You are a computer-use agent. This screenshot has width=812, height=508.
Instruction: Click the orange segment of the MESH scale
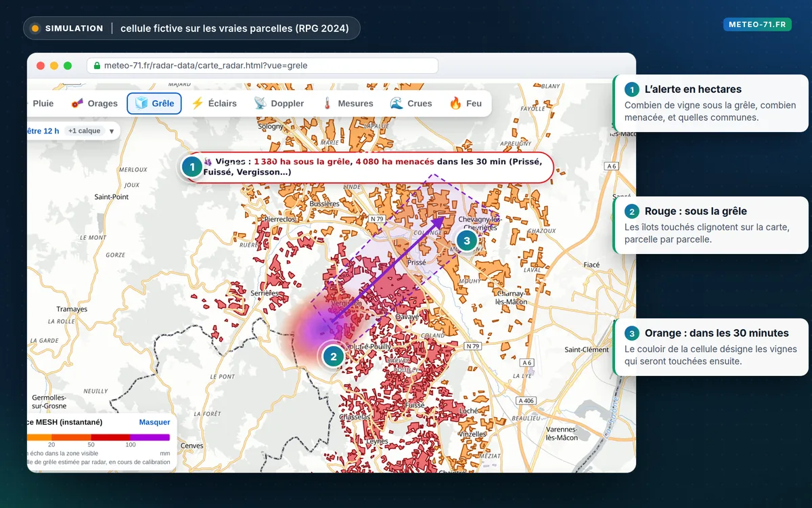pos(70,438)
